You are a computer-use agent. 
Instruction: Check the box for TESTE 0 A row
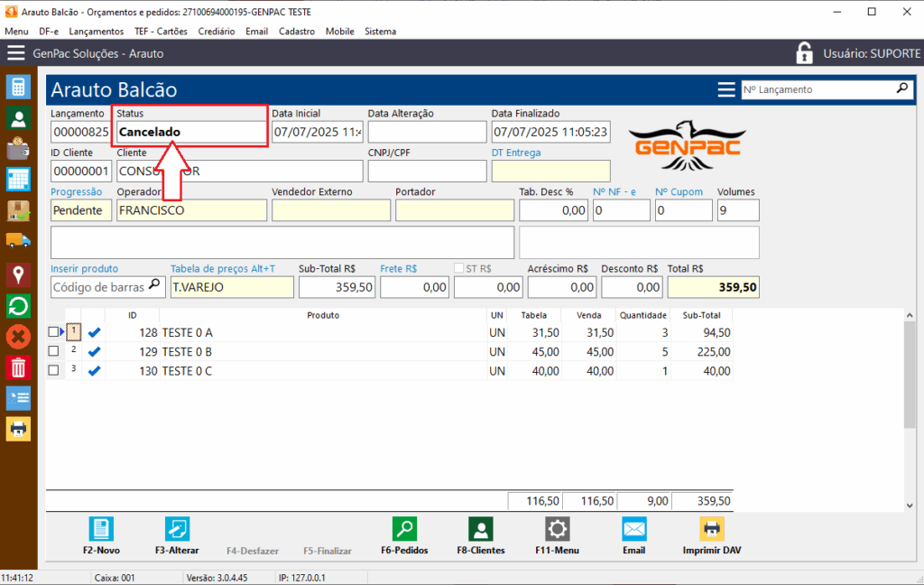tap(53, 332)
